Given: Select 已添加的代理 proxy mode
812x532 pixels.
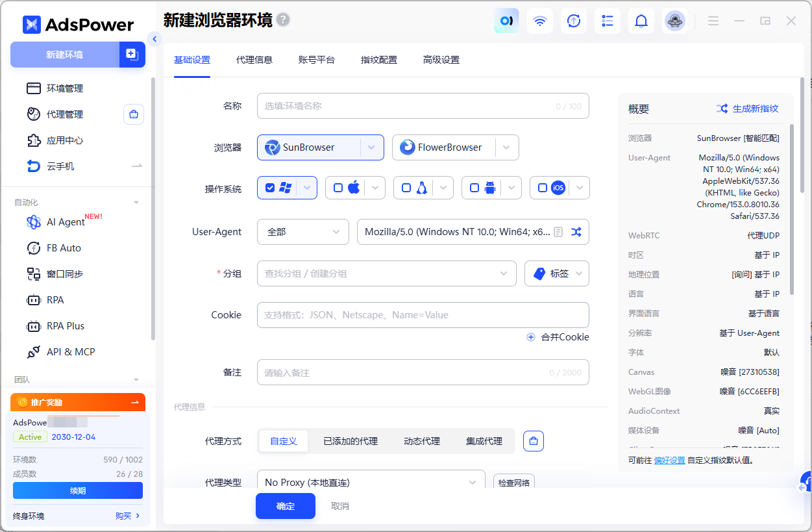Looking at the screenshot, I should pyautogui.click(x=351, y=441).
